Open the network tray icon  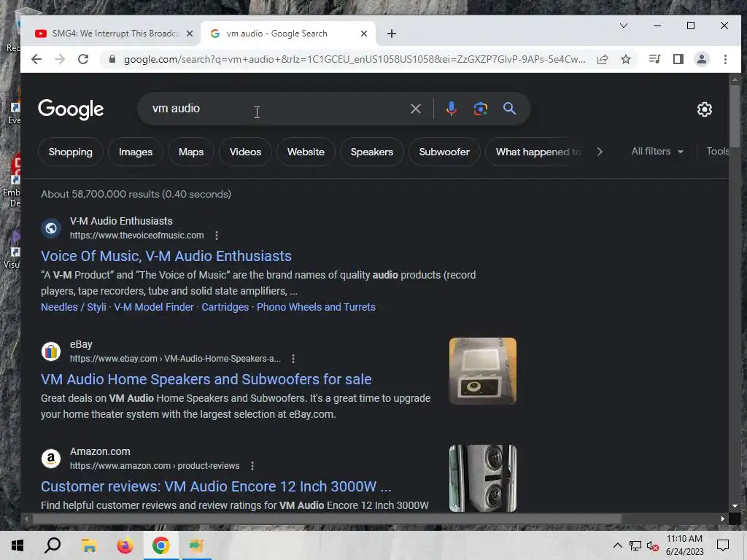pyautogui.click(x=635, y=545)
